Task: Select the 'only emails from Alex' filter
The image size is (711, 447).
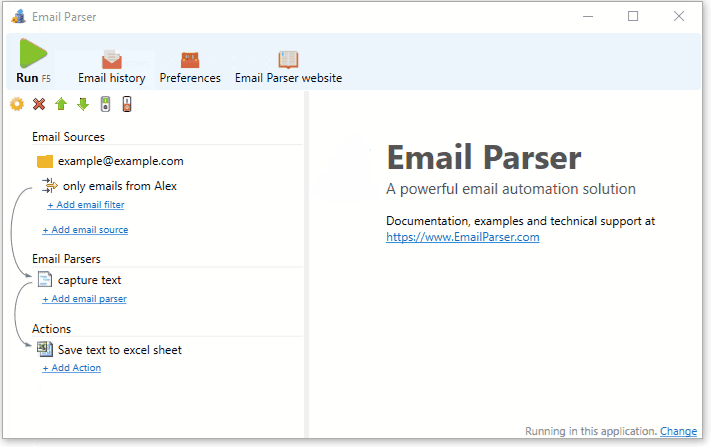Action: [120, 186]
